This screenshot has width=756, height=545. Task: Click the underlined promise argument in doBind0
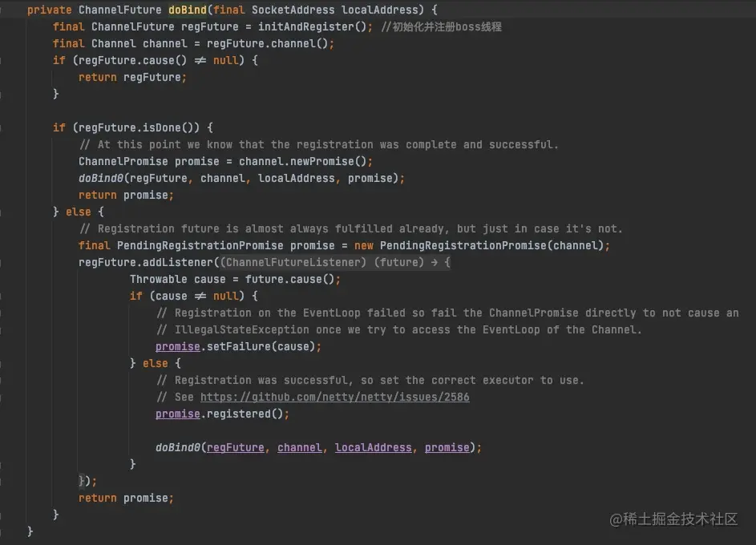point(447,447)
